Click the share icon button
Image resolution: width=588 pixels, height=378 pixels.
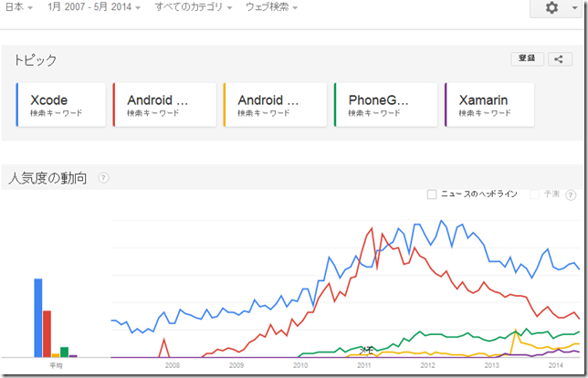pyautogui.click(x=560, y=59)
